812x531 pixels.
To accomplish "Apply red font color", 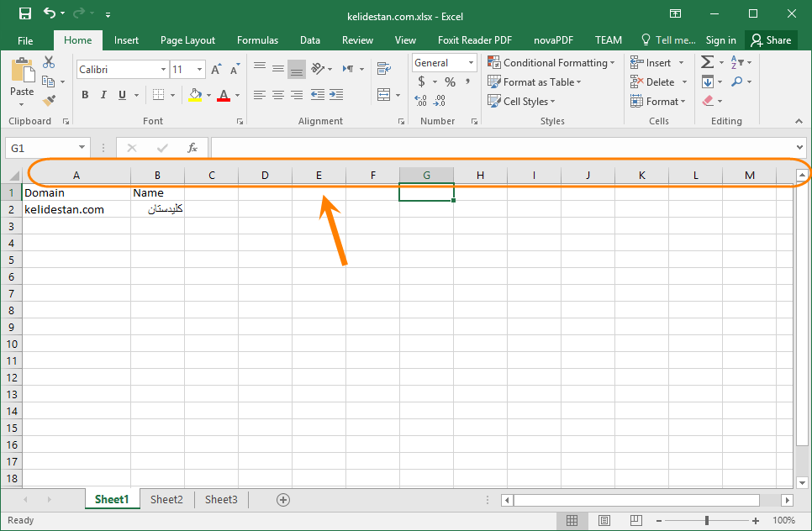I will click(x=224, y=95).
